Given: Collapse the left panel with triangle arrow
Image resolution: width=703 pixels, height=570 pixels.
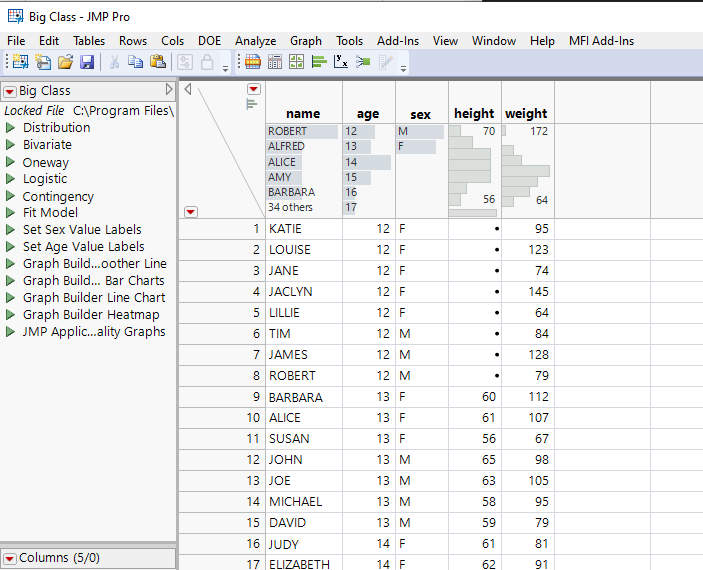Looking at the screenshot, I should [x=187, y=89].
